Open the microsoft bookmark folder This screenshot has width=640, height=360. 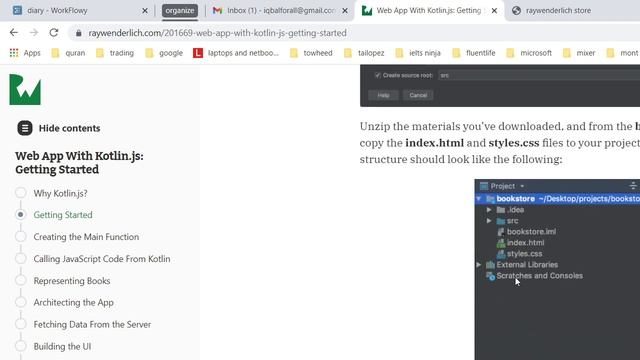click(529, 53)
